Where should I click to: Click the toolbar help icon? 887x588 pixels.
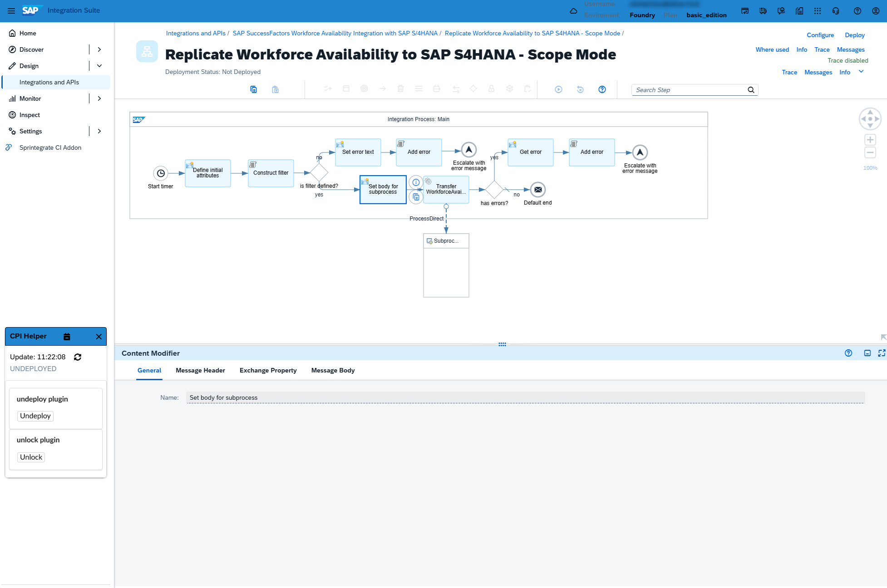point(602,89)
